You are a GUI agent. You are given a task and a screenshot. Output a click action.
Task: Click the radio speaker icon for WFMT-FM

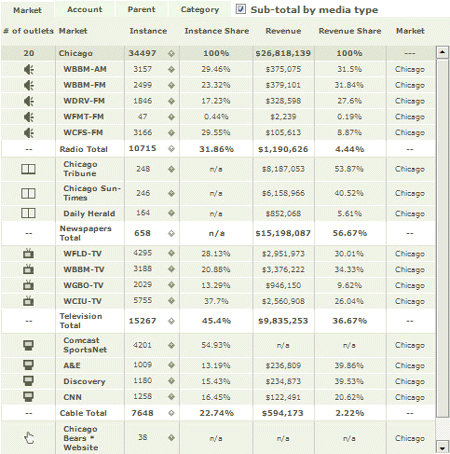(x=29, y=117)
